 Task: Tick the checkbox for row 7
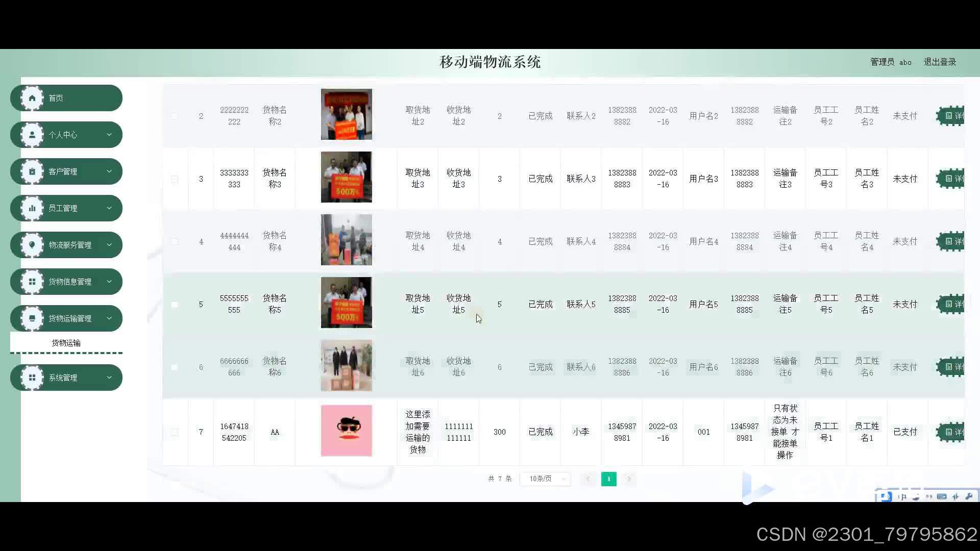click(175, 432)
